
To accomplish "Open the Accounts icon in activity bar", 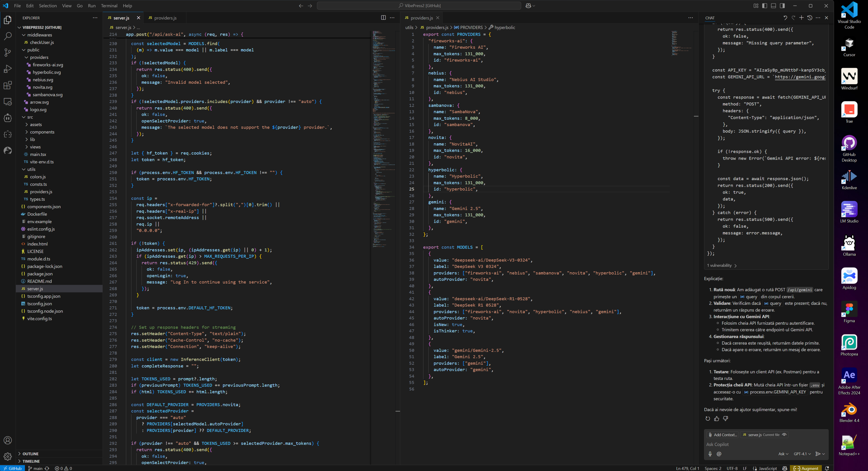I will tap(8, 440).
